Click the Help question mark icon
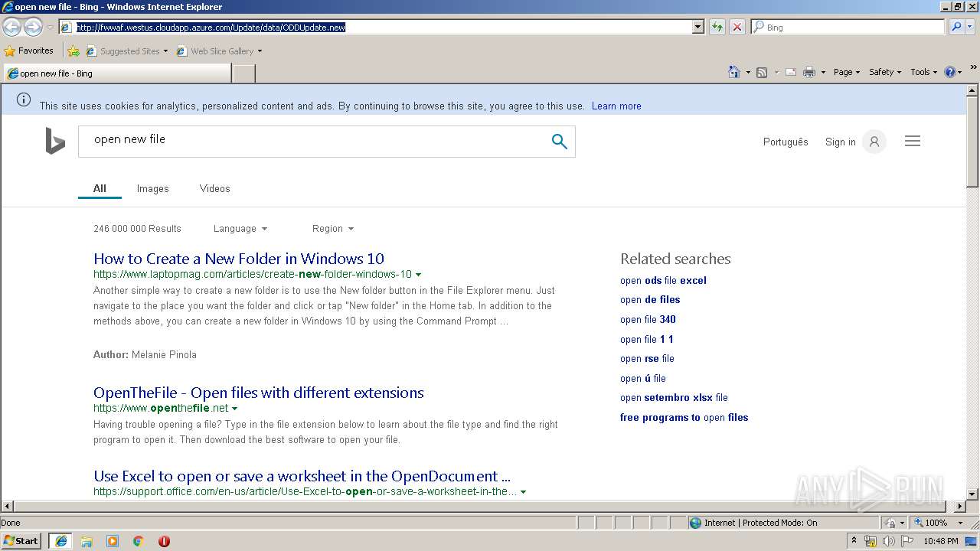The width and height of the screenshot is (980, 551). click(x=950, y=72)
